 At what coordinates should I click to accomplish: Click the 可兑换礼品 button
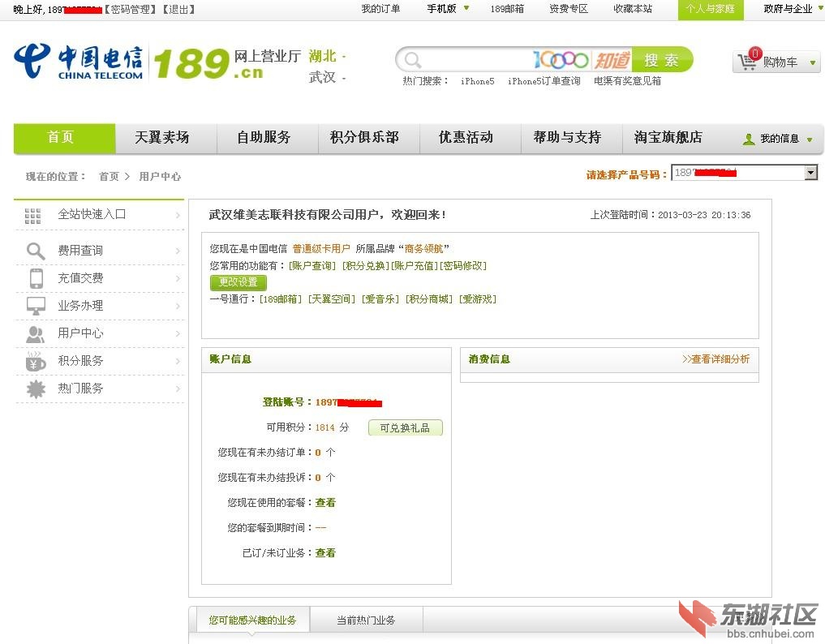(405, 427)
